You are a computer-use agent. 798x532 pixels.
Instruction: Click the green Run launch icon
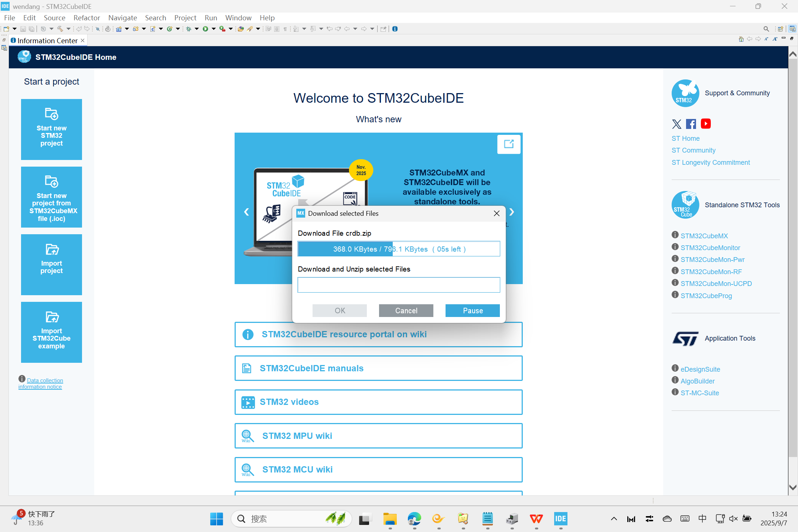click(205, 29)
